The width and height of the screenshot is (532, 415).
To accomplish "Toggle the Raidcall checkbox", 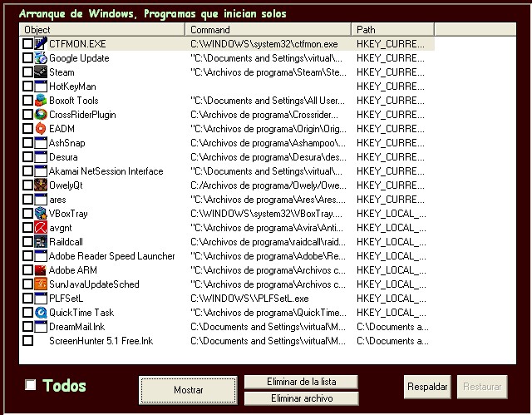I will pos(27,242).
